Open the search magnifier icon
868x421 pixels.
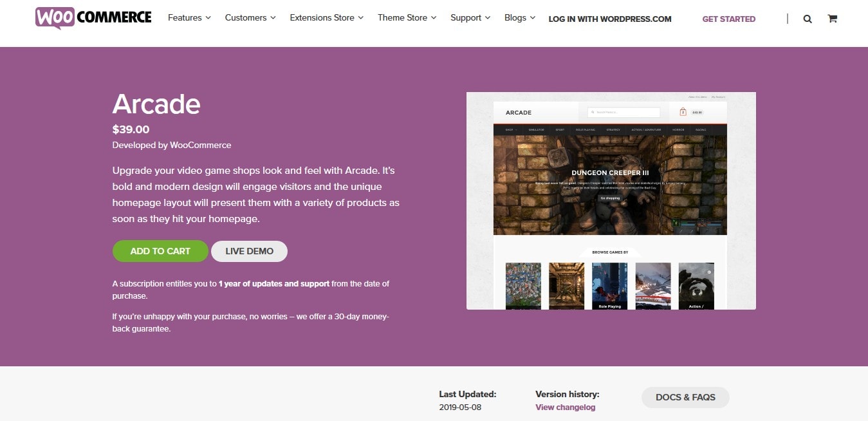coord(808,19)
